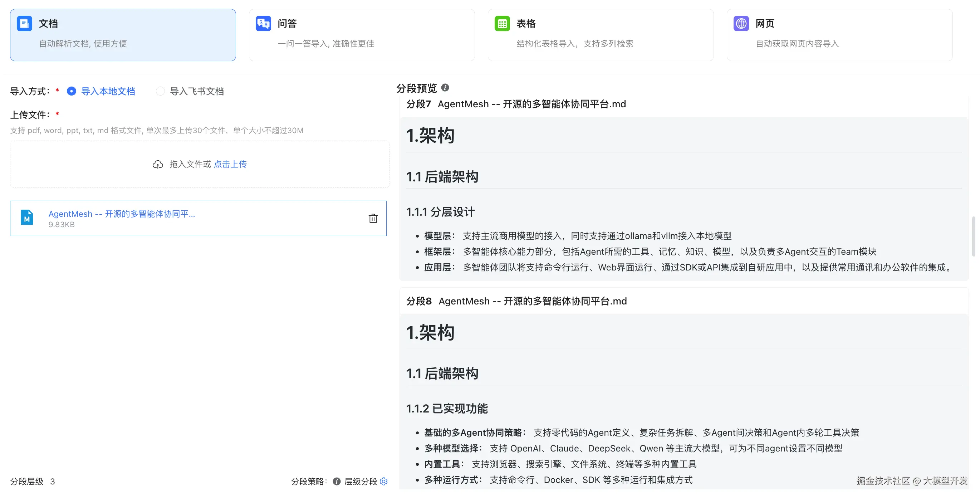The height and width of the screenshot is (498, 980).
Task: Open segmentation strategy settings gear icon
Action: pos(383,481)
